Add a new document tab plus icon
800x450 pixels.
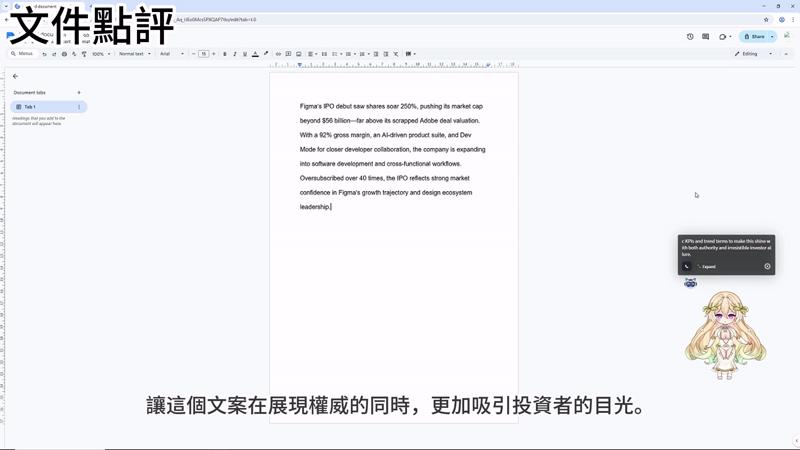[x=79, y=92]
